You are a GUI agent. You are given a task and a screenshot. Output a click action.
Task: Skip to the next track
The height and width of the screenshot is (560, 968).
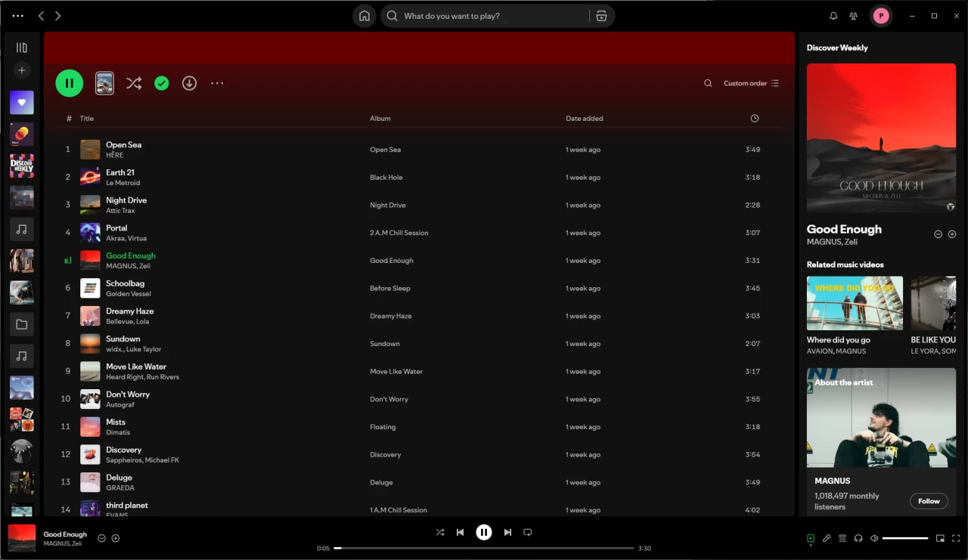coord(507,532)
